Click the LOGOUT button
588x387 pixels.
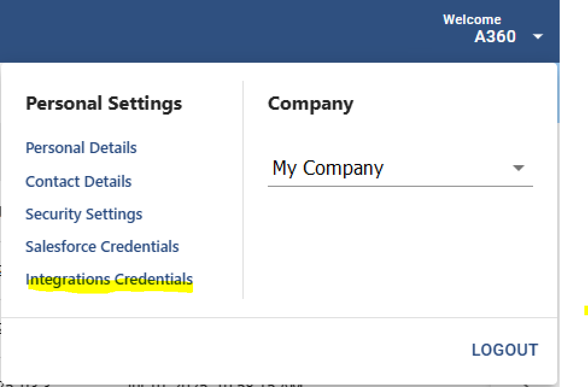pyautogui.click(x=505, y=350)
